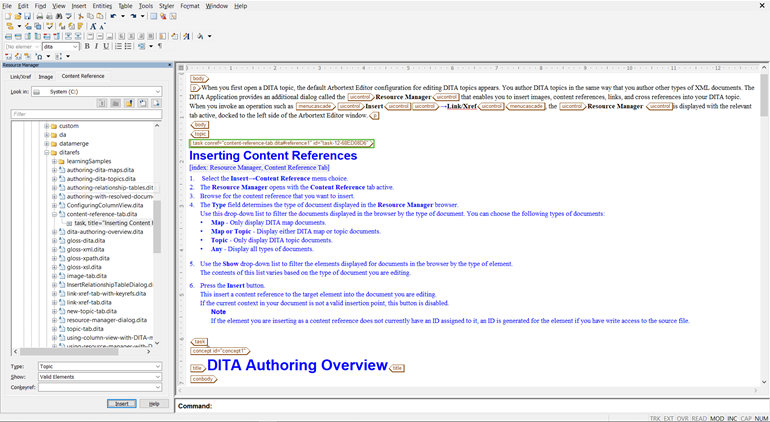Viewport: 770px width, 422px height.
Task: Select gloss-xpath.dita in the tree
Action: [88, 258]
